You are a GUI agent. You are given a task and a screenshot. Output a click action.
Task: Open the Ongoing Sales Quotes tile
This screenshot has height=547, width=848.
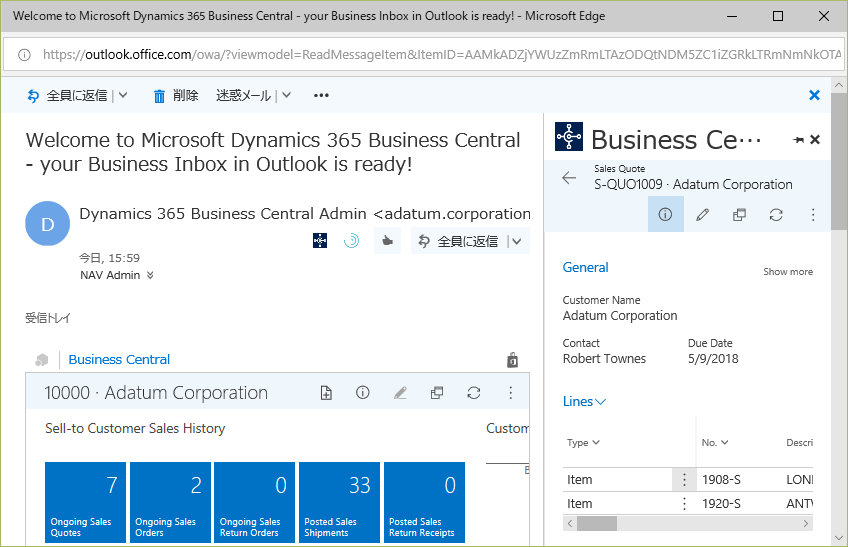[x=85, y=502]
